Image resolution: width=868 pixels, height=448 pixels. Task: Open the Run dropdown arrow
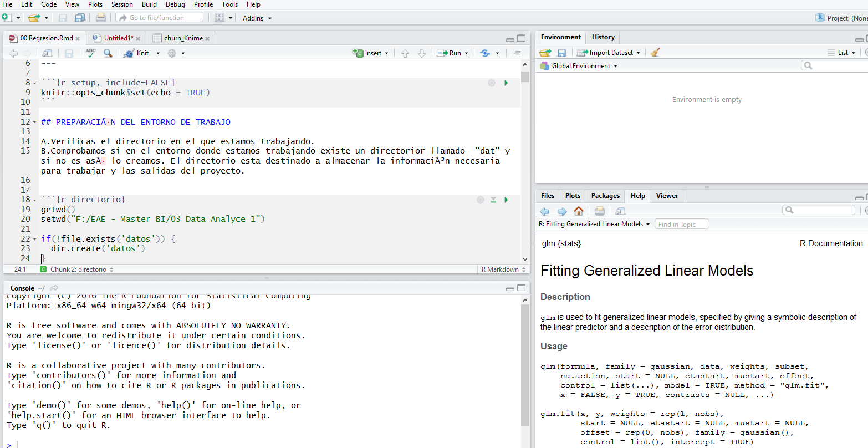[x=466, y=53]
